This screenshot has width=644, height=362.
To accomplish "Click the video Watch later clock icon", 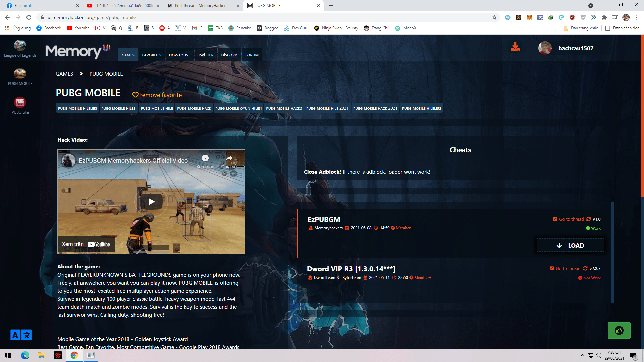I will [x=205, y=158].
